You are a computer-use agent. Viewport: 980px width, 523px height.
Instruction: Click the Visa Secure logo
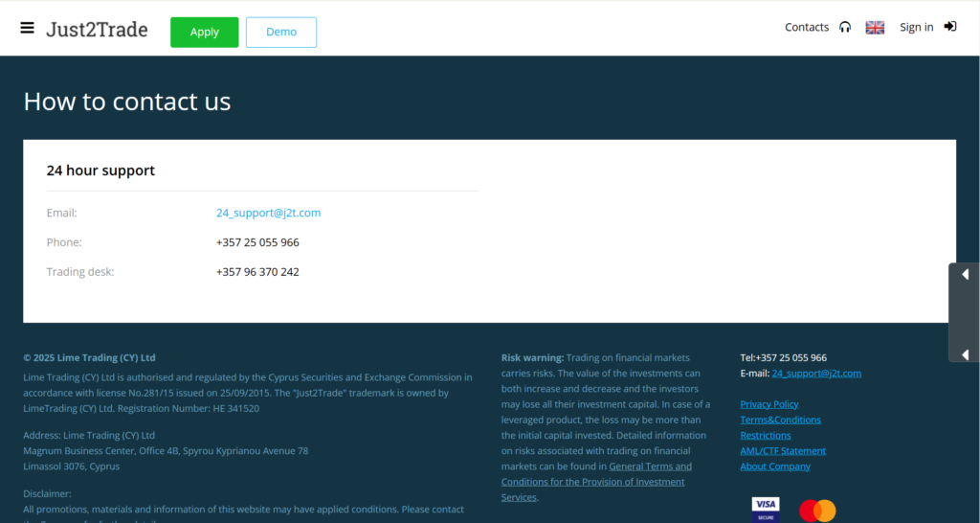[766, 510]
